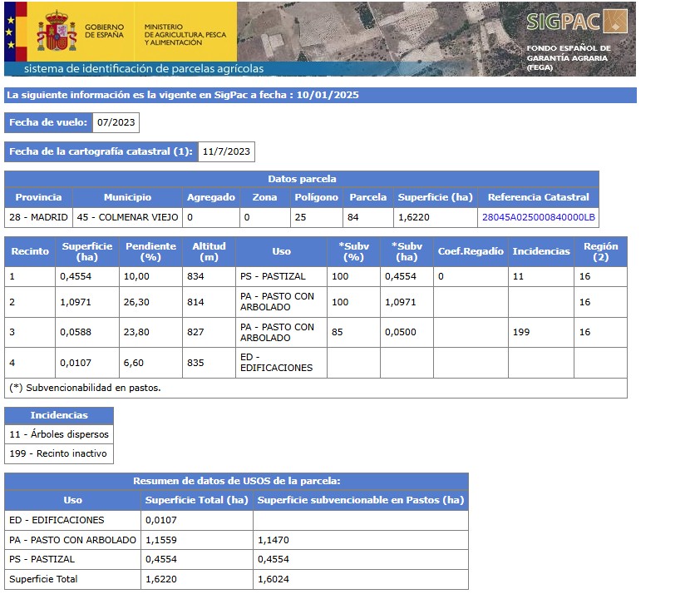Select the "Superficie Total" row label in summary
Image resolution: width=700 pixels, height=609 pixels.
[x=43, y=579]
